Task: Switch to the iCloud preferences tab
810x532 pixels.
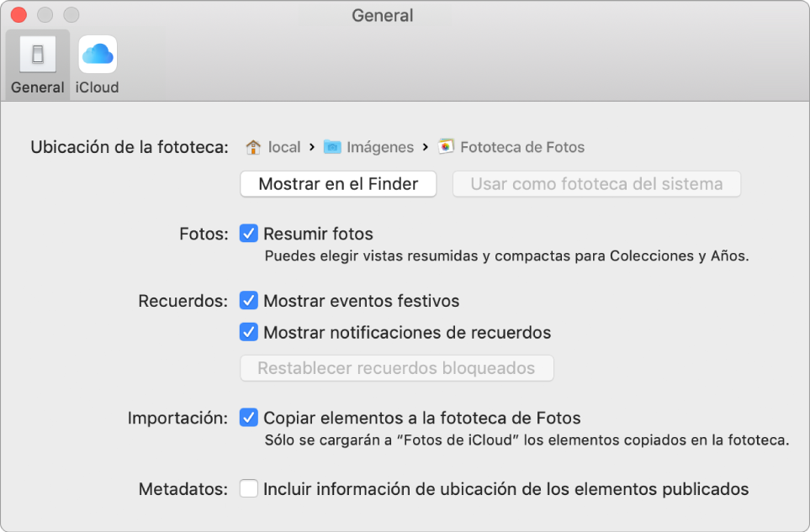Action: [x=97, y=55]
